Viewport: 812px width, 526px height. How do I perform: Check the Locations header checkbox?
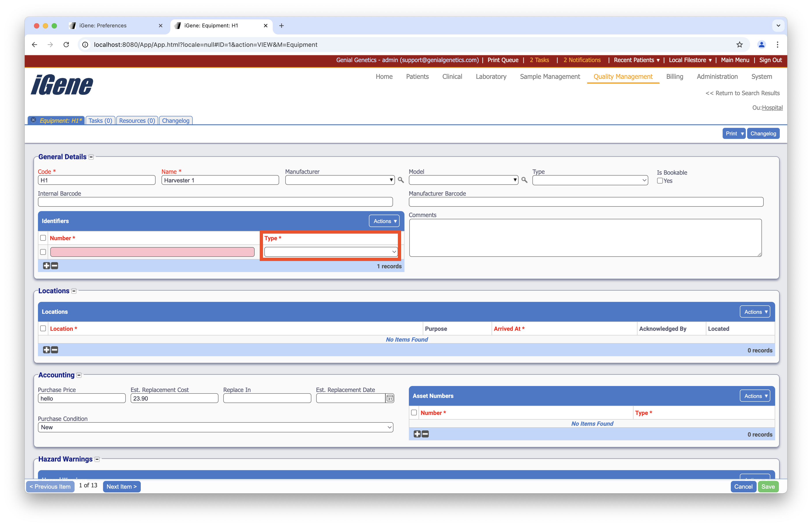point(43,328)
